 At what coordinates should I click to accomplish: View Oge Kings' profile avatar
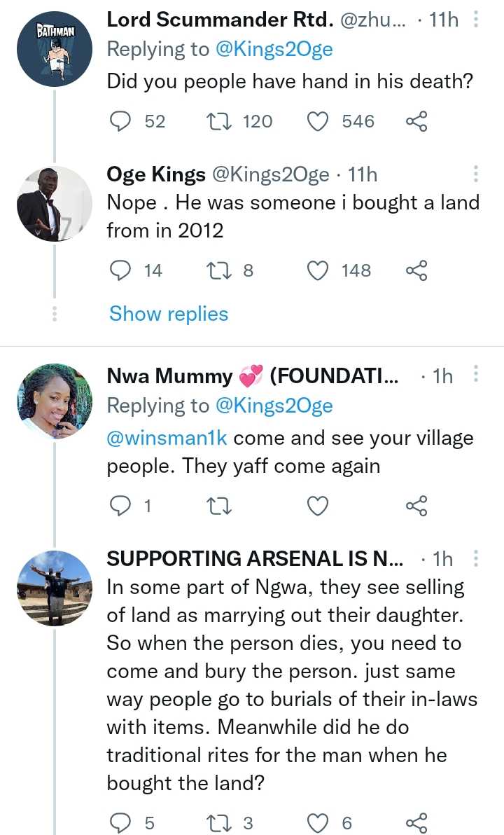(55, 204)
